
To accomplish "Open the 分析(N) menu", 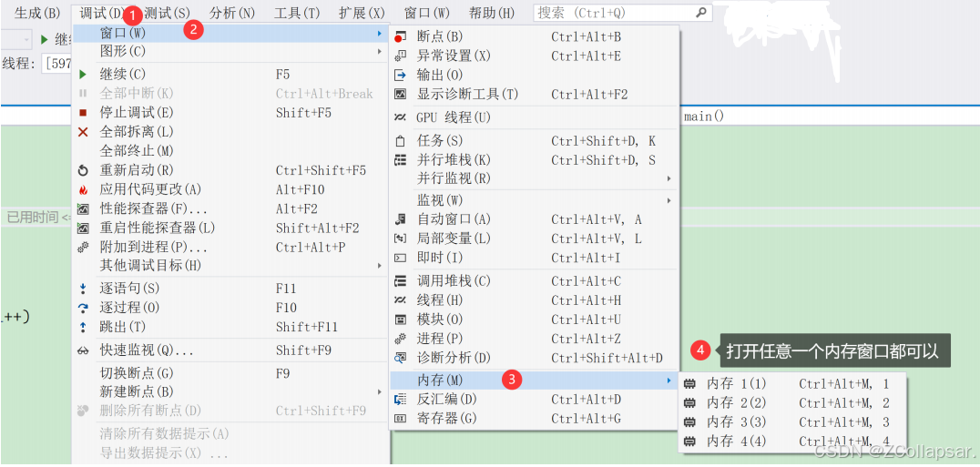I will 232,13.
